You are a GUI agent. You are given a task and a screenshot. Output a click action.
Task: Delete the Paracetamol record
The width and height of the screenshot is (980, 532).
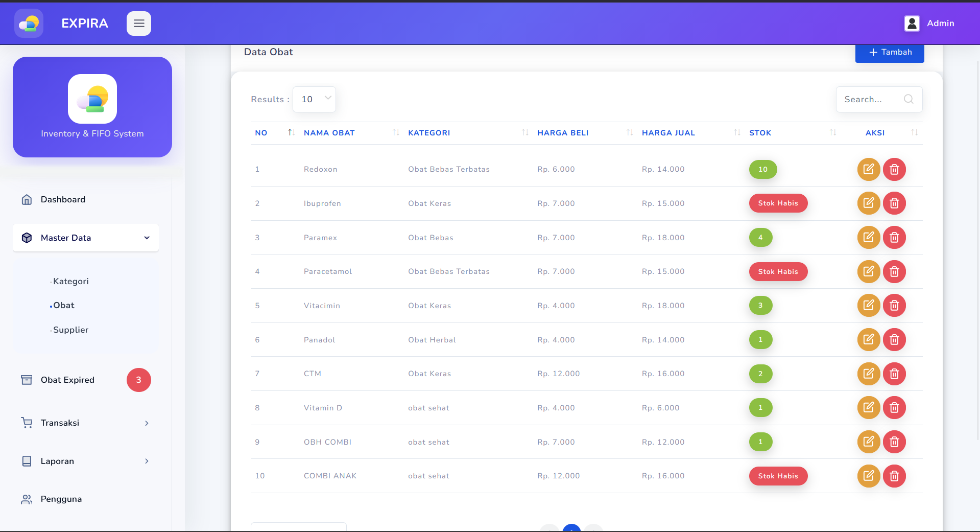pyautogui.click(x=894, y=271)
